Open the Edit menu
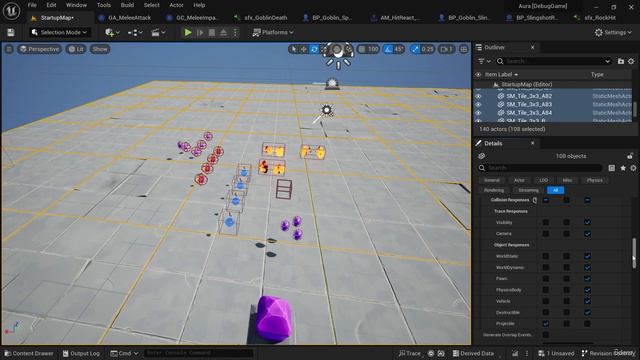Screen dimensions: 640x360 [x=51, y=5]
